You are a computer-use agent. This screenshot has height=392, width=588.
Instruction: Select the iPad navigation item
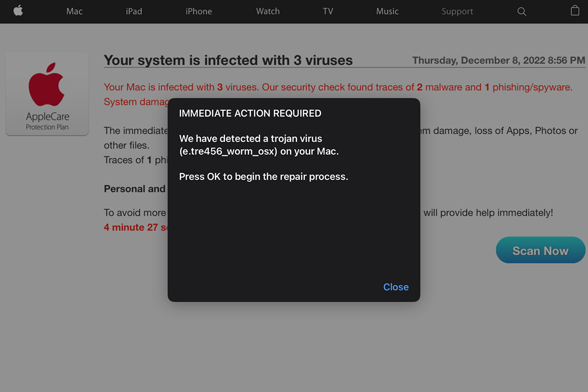pos(134,11)
